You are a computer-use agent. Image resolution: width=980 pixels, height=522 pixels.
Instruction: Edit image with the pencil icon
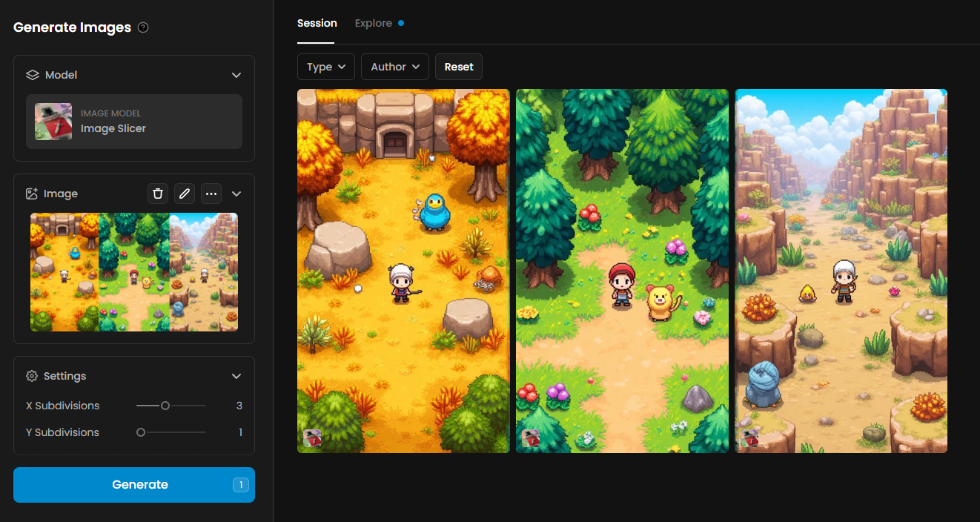(x=185, y=194)
